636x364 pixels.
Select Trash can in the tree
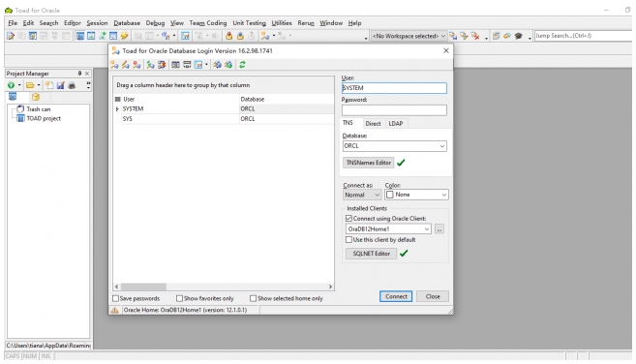(39, 109)
